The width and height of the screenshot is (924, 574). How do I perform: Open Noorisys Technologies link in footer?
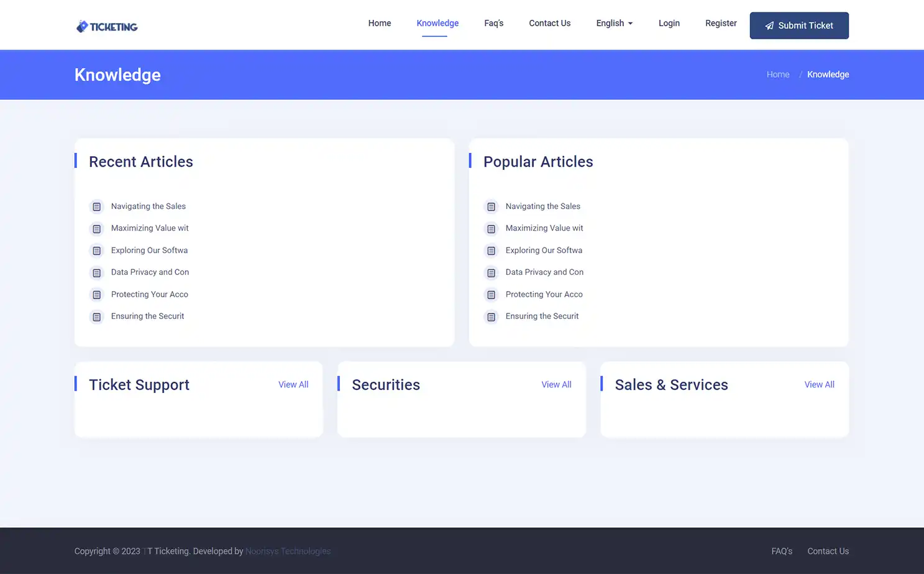point(288,551)
